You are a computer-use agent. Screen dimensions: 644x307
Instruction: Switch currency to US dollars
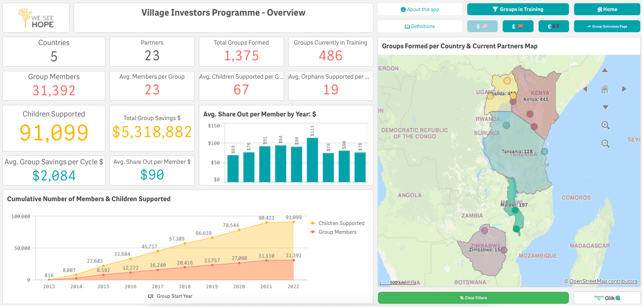tap(482, 26)
